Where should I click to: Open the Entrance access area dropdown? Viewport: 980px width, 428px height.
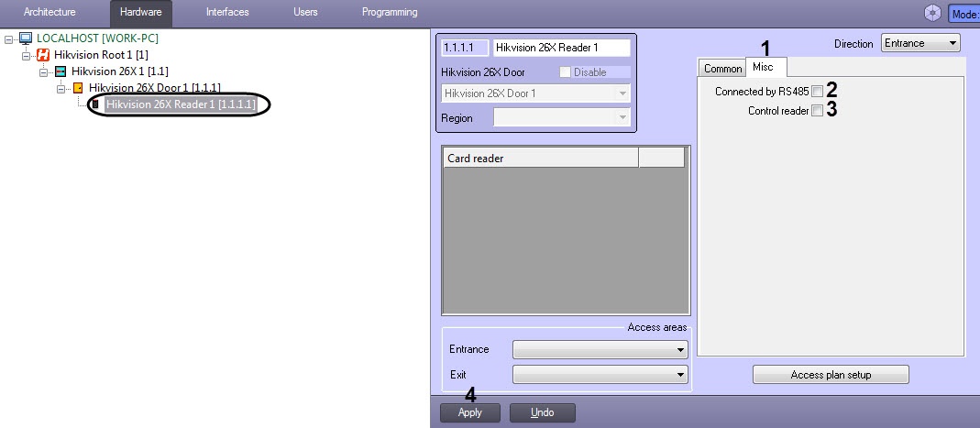pos(600,349)
